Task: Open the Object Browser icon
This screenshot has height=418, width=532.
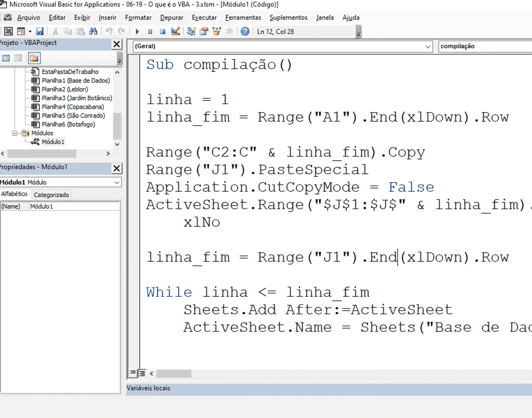Action: (x=217, y=31)
